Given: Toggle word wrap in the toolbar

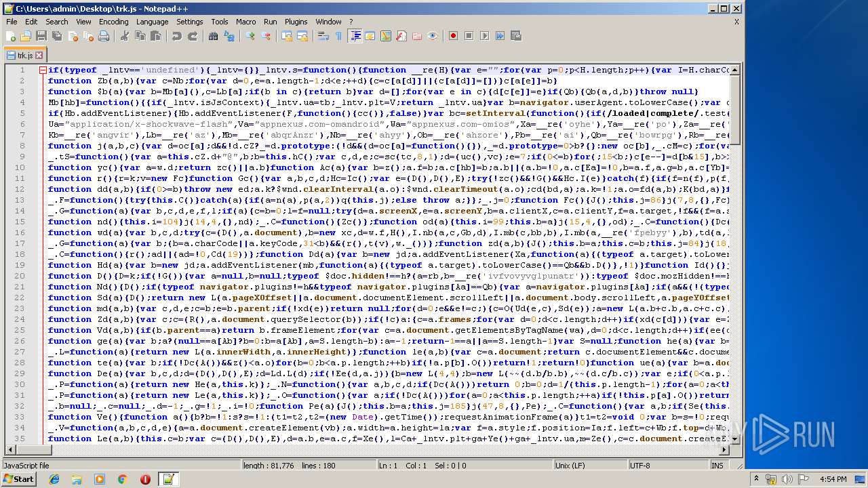Looking at the screenshot, I should (x=323, y=36).
